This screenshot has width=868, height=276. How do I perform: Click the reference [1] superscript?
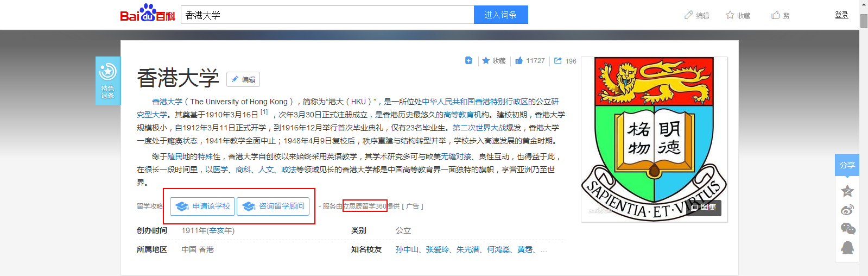tap(264, 112)
